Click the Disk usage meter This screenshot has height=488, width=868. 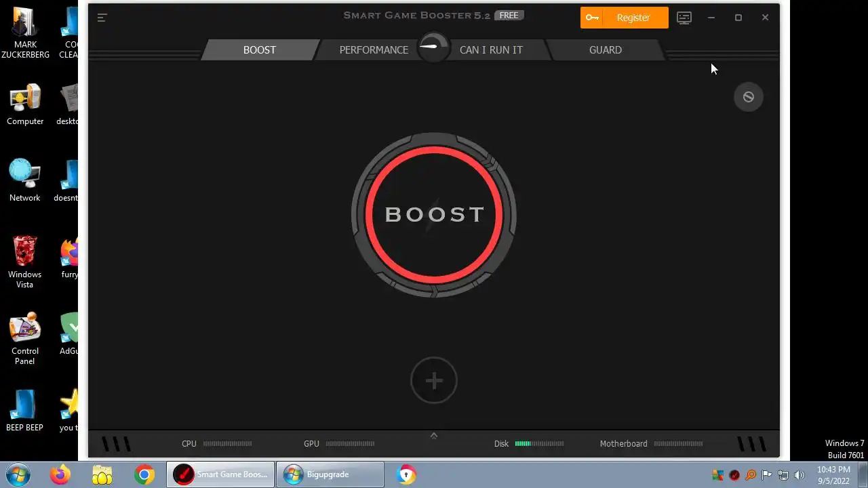539,444
